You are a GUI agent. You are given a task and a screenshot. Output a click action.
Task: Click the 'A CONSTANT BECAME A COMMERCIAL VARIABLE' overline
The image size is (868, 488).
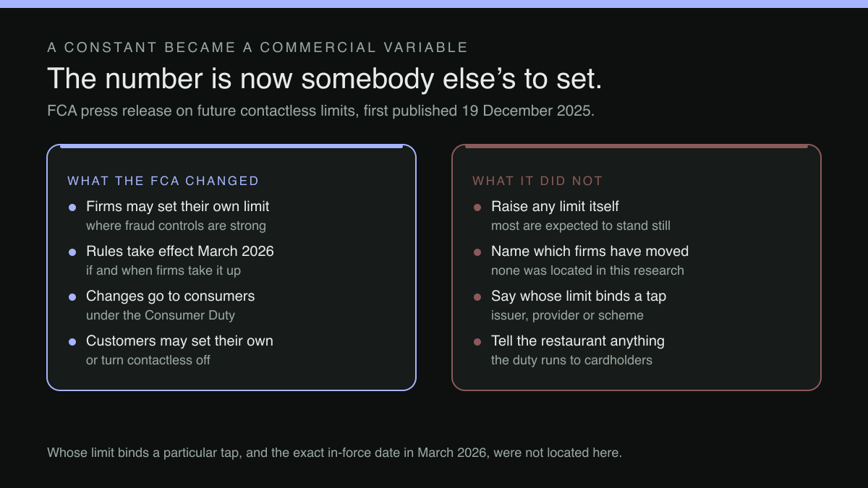point(258,48)
